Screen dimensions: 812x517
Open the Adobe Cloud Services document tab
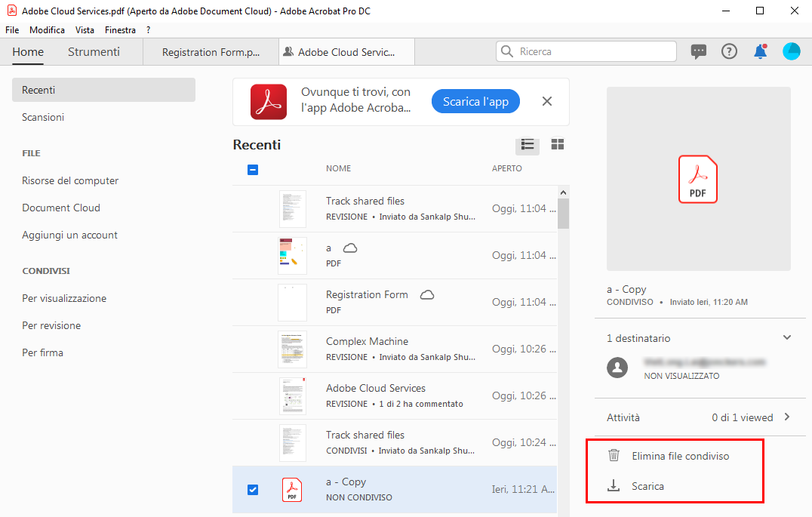coord(346,52)
